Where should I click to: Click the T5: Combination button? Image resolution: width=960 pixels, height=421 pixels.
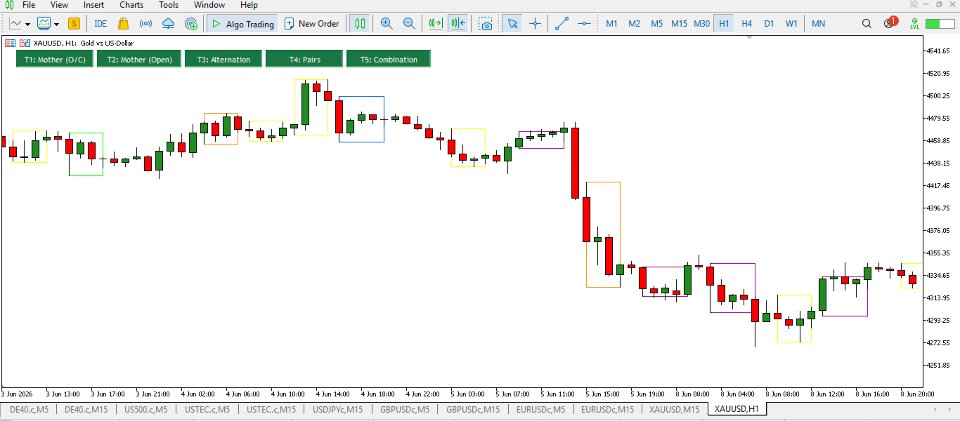(389, 59)
